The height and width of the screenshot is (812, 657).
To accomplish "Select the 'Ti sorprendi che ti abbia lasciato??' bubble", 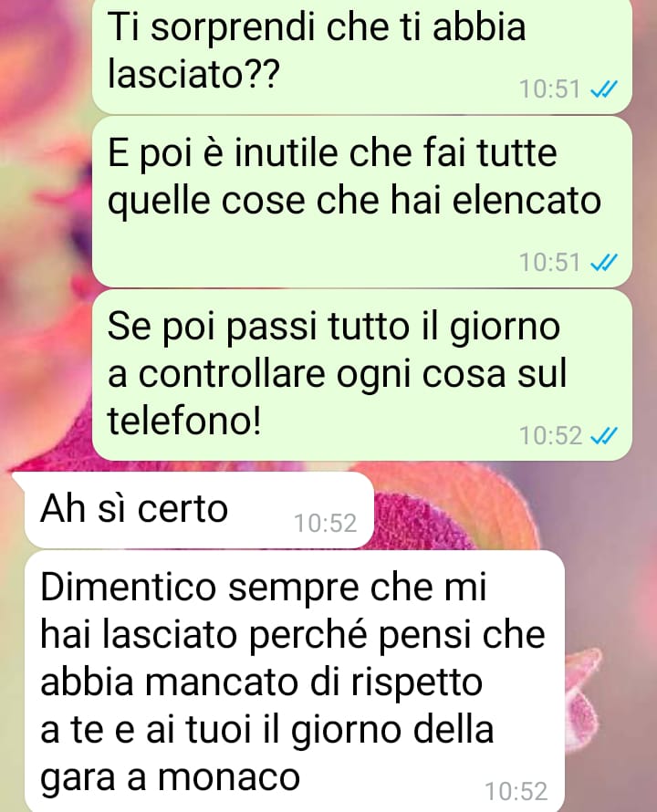I will pyautogui.click(x=361, y=56).
